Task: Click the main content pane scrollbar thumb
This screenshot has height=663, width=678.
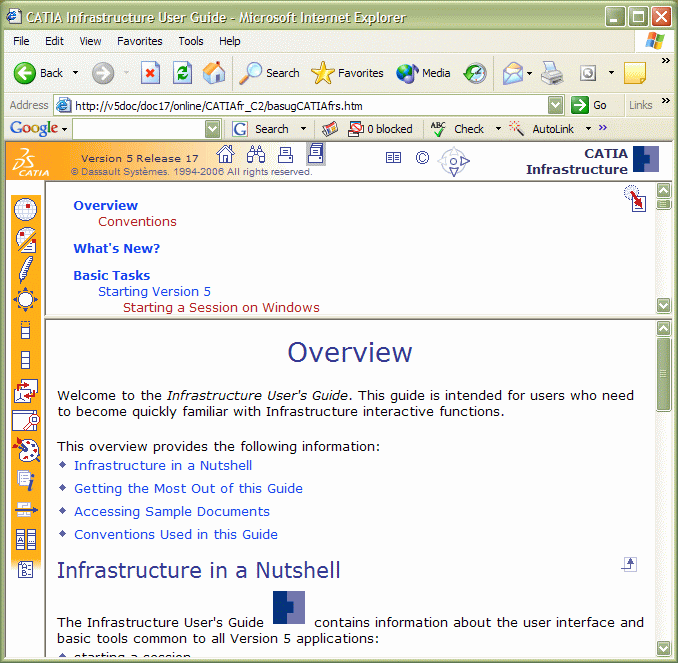Action: pyautogui.click(x=663, y=375)
